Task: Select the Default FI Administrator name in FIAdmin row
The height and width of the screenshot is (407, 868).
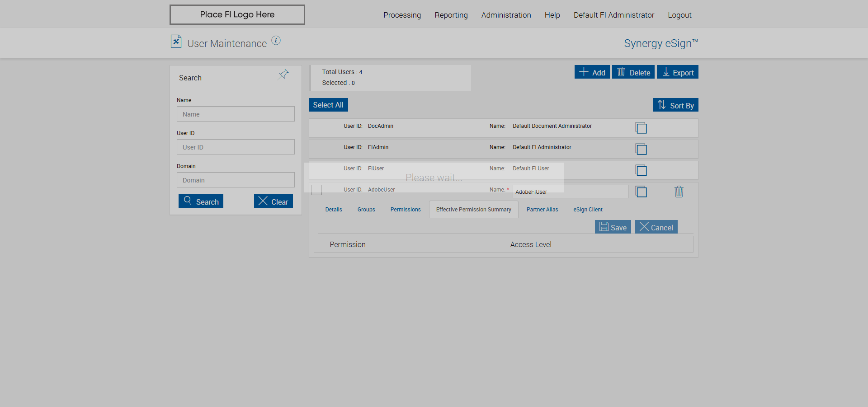Action: pos(542,147)
